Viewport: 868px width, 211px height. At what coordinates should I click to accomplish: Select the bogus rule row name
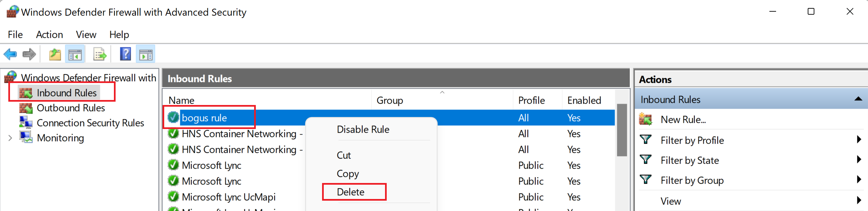pos(204,118)
